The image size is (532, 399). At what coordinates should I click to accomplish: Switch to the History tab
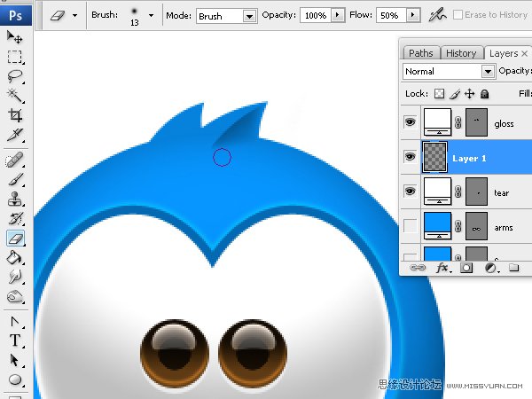click(461, 53)
